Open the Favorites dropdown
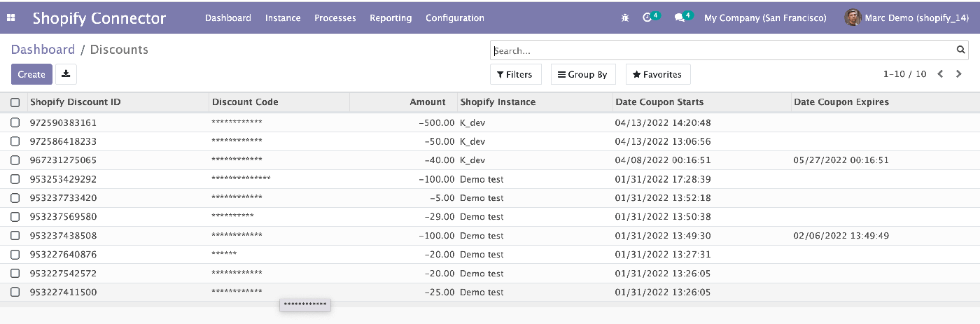 (657, 74)
